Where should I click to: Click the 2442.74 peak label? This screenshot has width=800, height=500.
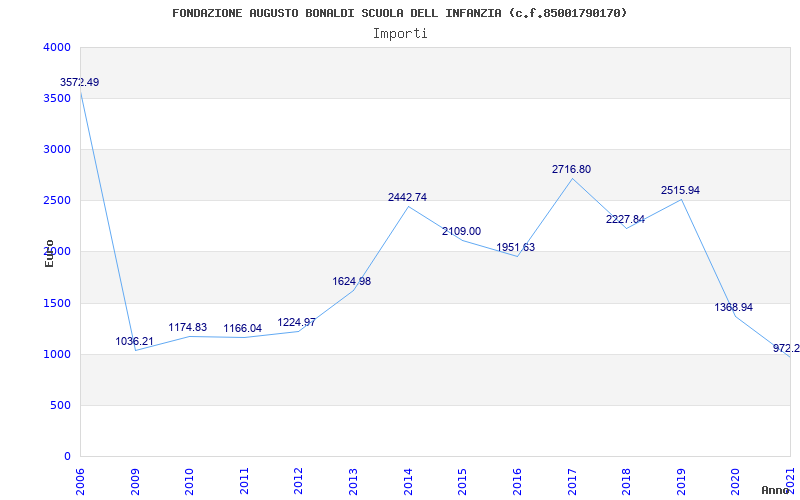(408, 197)
